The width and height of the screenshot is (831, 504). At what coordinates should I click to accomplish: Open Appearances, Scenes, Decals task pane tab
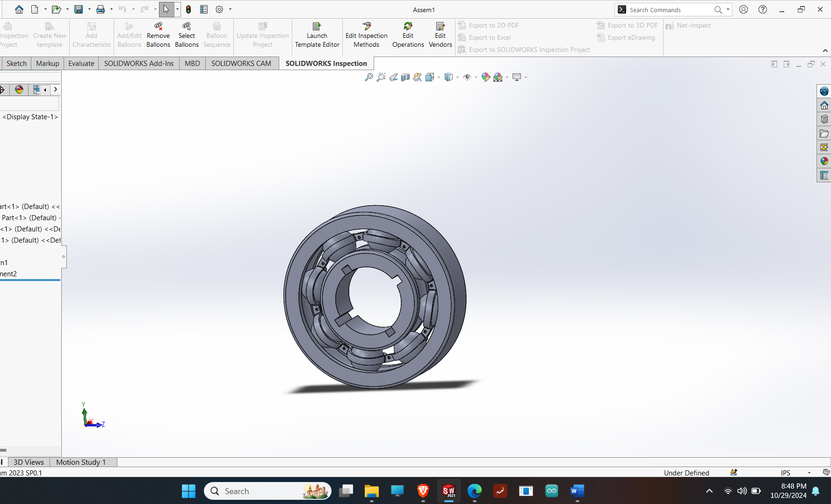click(824, 161)
